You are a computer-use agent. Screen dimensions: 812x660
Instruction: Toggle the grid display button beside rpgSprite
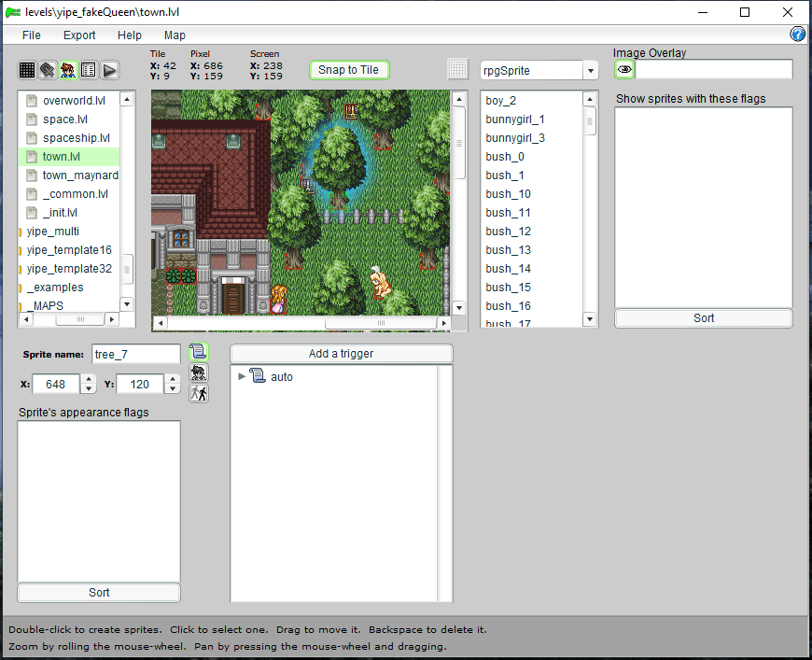pos(457,70)
